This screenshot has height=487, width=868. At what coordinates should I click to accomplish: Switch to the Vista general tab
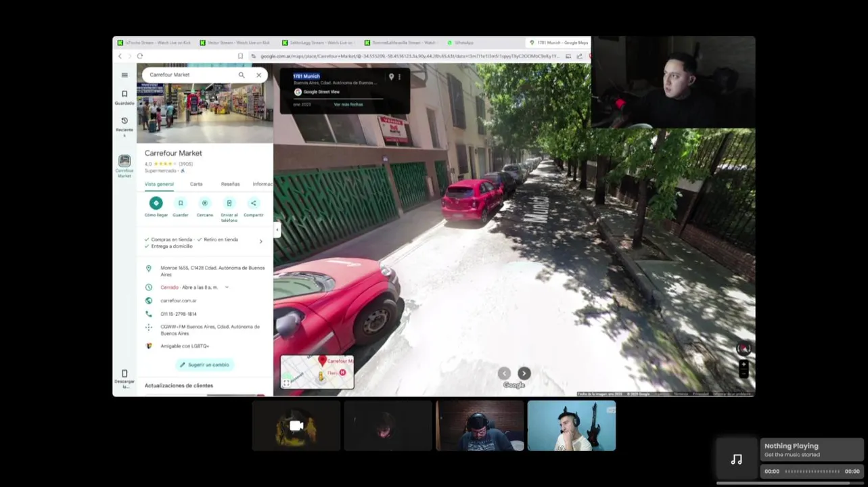pos(159,184)
